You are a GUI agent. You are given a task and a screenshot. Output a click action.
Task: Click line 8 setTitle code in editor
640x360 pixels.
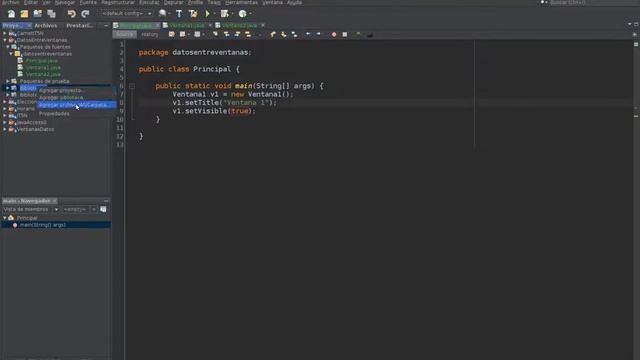[224, 103]
